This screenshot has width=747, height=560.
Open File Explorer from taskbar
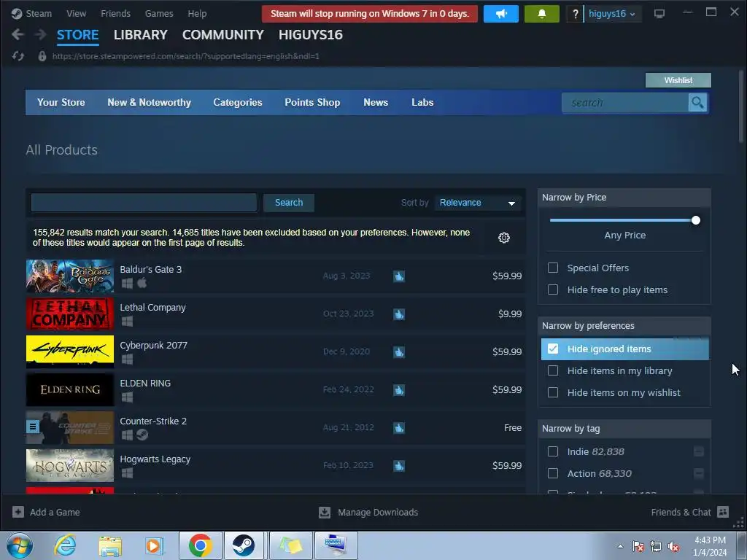pyautogui.click(x=110, y=545)
